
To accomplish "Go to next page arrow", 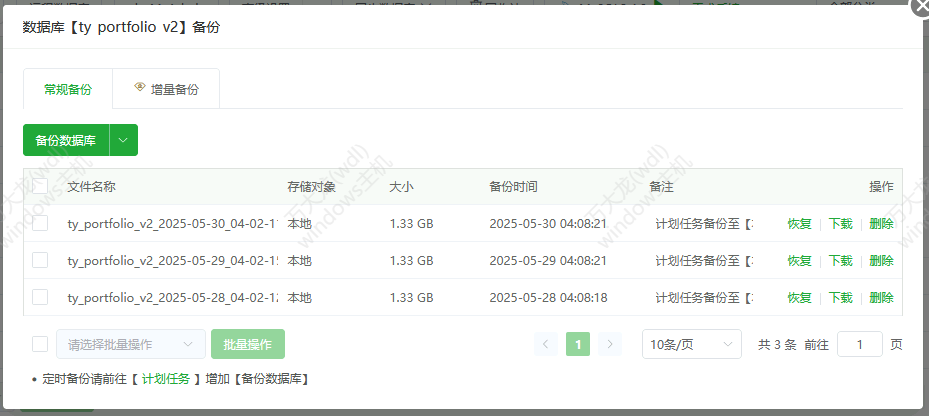I will point(610,344).
